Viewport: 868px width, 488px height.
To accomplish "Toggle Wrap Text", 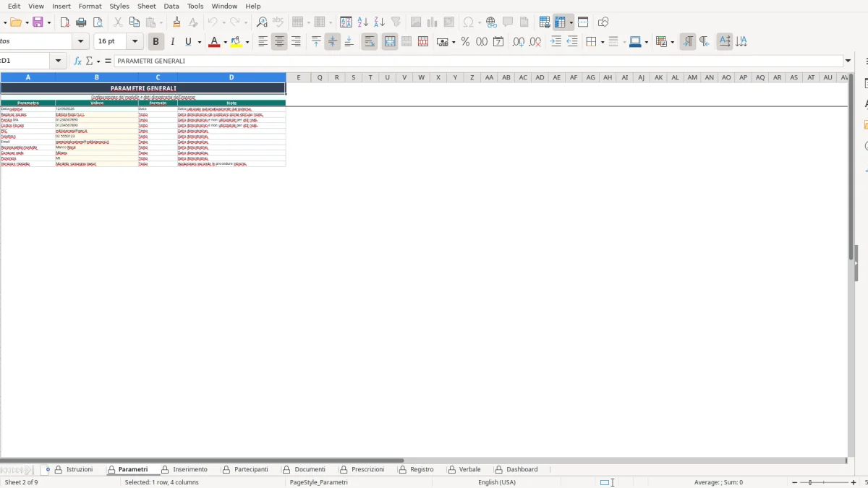I will tap(370, 42).
